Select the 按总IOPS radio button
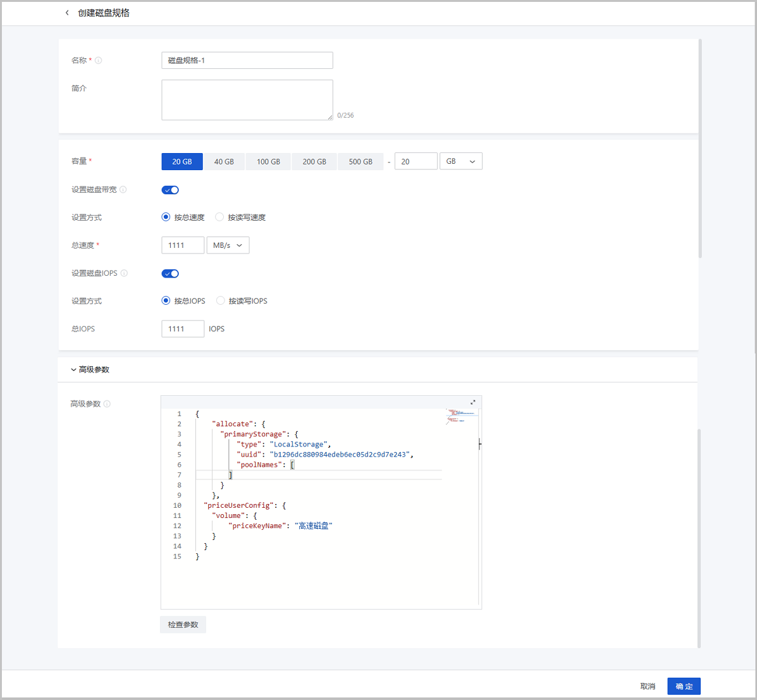The height and width of the screenshot is (700, 757). [x=166, y=301]
